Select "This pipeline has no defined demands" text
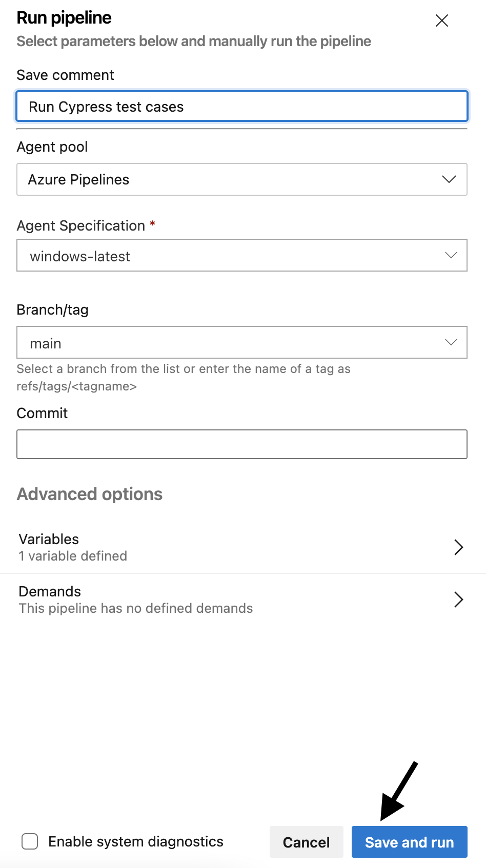 click(x=136, y=608)
